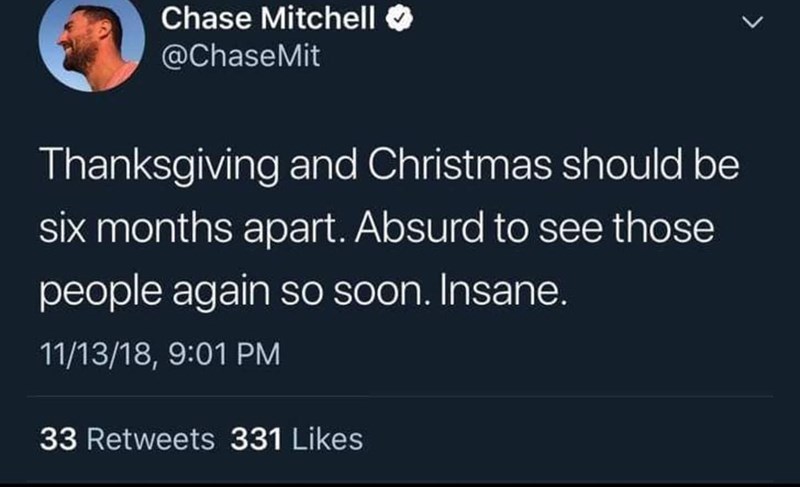Open the 331 Likes list
Viewport: 800px width, 487px height.
[x=297, y=438]
